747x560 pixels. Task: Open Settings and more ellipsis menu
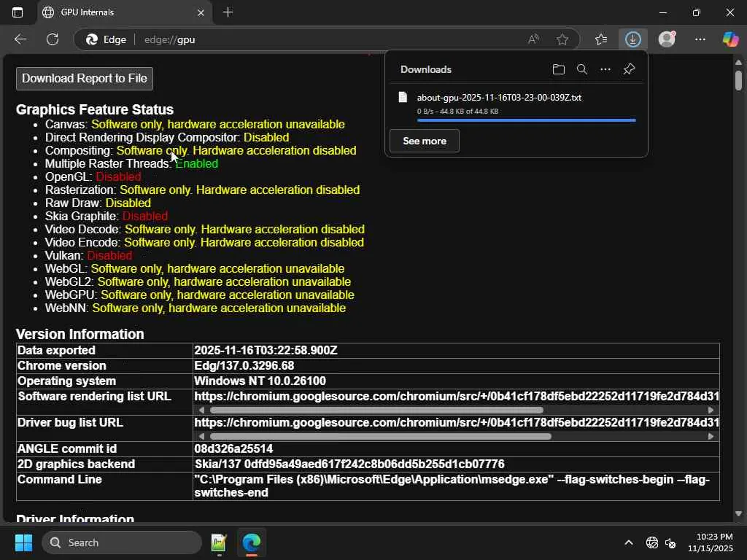(x=700, y=39)
